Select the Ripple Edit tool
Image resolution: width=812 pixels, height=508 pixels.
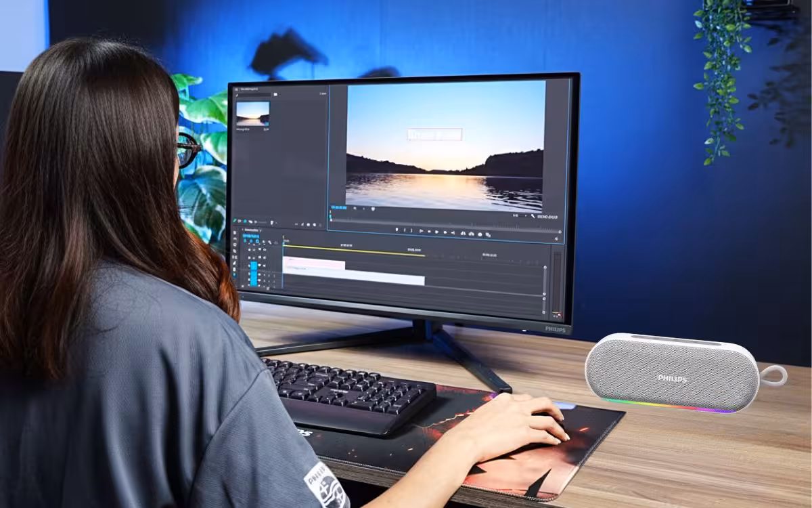point(235,245)
